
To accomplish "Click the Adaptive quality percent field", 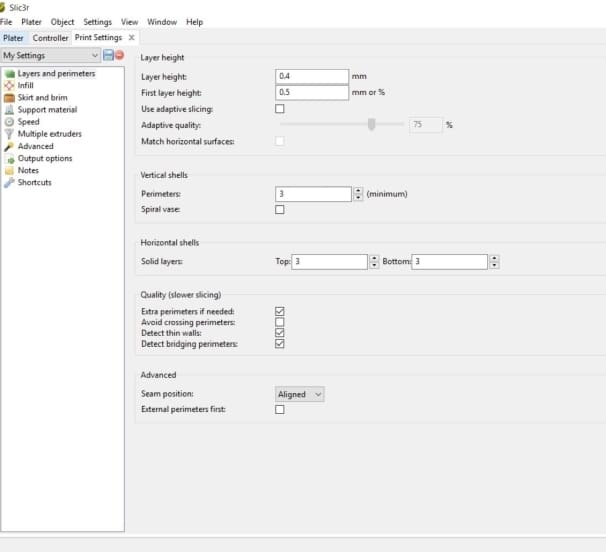I will 425,125.
